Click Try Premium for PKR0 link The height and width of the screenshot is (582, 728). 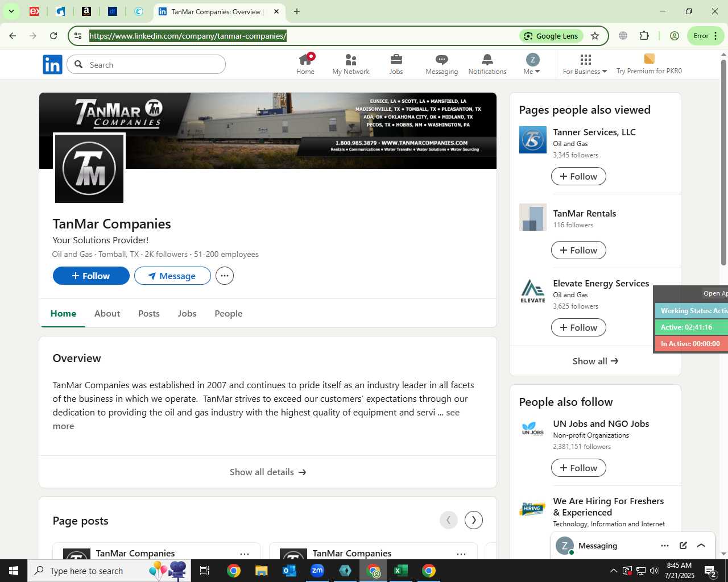tap(649, 64)
